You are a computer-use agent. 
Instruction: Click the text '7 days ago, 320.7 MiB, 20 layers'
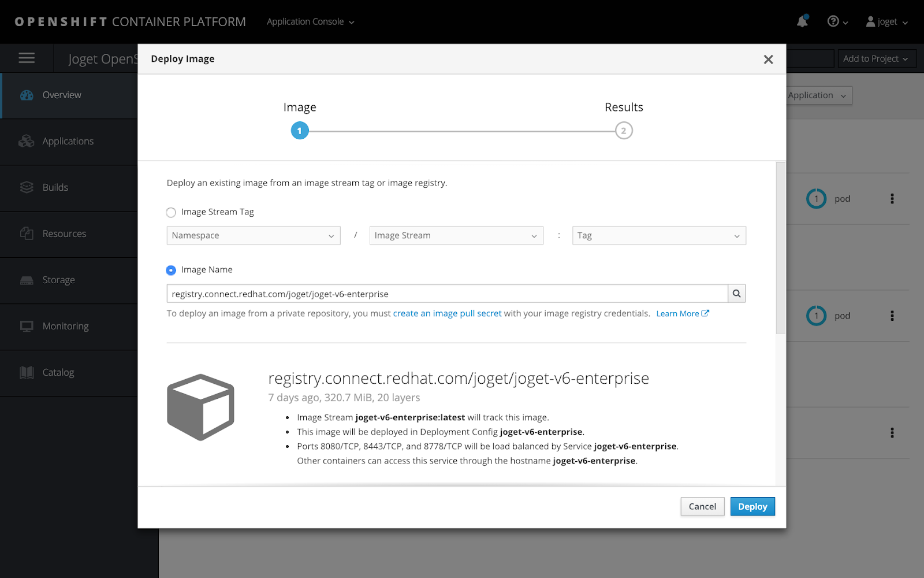[344, 398]
